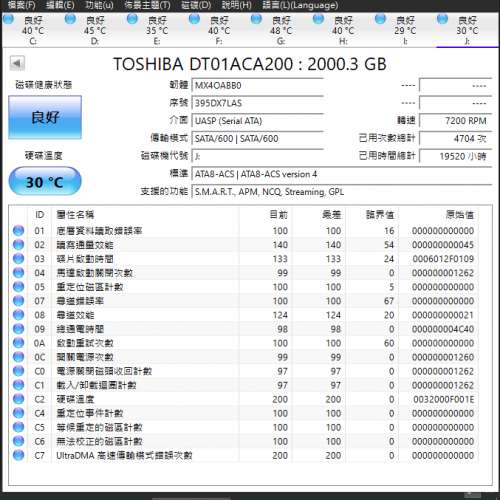Click the previous disk arrow button
The image size is (500, 500).
17,63
